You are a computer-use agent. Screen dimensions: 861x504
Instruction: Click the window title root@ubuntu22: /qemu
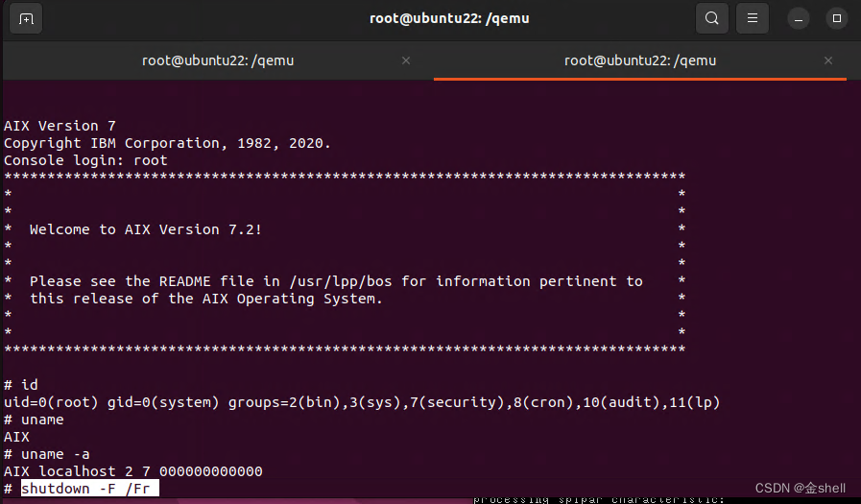tap(449, 18)
